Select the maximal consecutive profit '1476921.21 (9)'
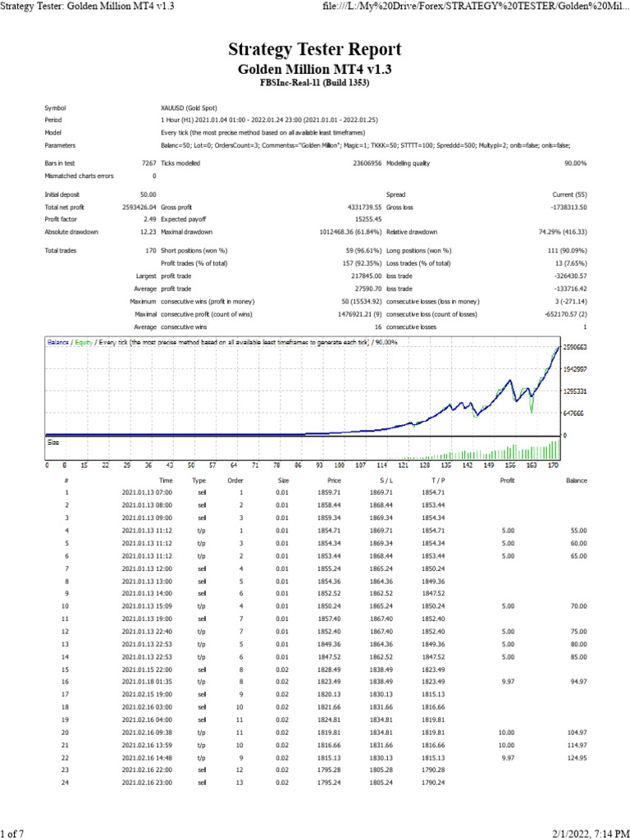The width and height of the screenshot is (630, 840). pos(359,314)
